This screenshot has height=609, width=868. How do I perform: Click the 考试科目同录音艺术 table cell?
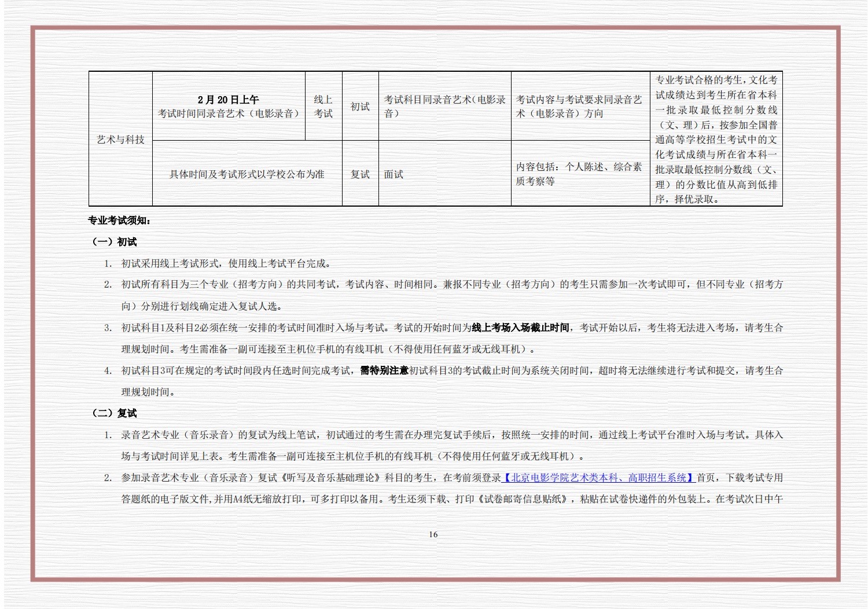[444, 107]
